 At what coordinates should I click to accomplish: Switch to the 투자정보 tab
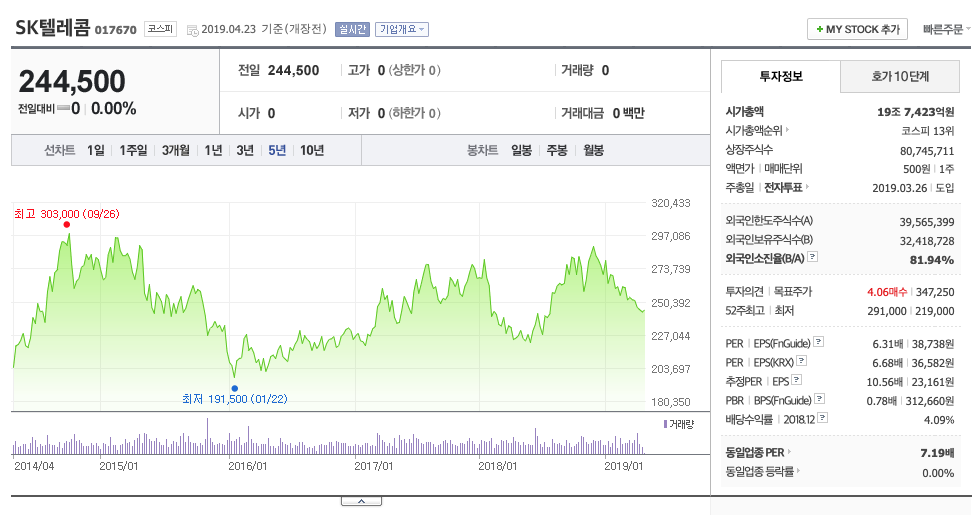pos(781,76)
